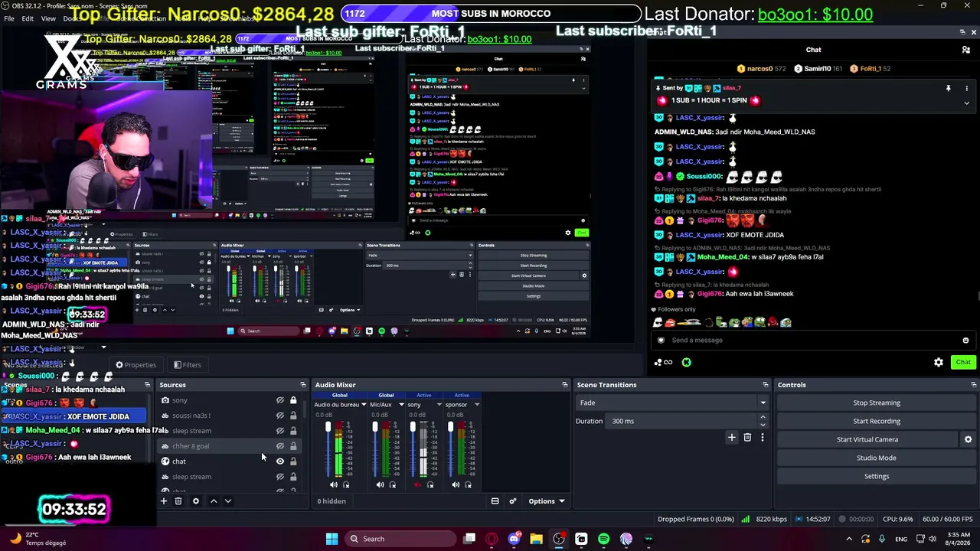Add a scene transition with plus icon
Screen dimensions: 980x551
point(732,438)
